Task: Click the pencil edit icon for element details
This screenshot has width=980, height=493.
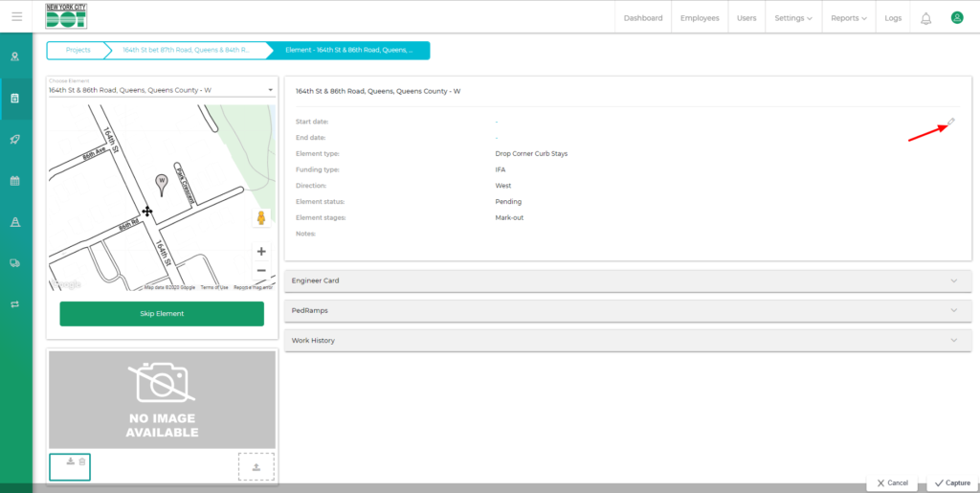Action: (951, 122)
